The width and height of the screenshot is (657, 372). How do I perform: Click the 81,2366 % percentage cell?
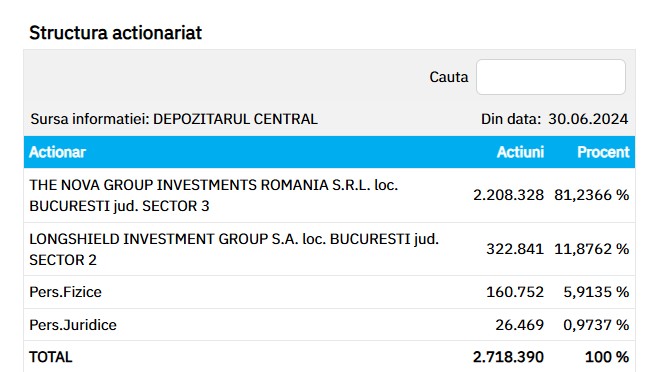tap(592, 195)
